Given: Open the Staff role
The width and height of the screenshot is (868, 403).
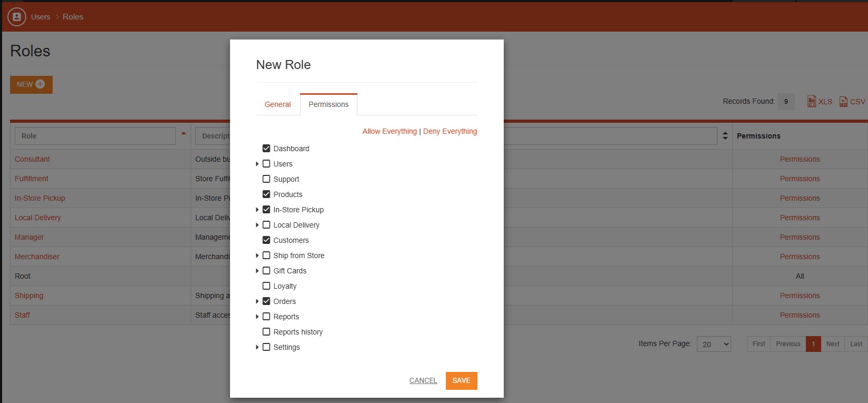Looking at the screenshot, I should click(22, 315).
